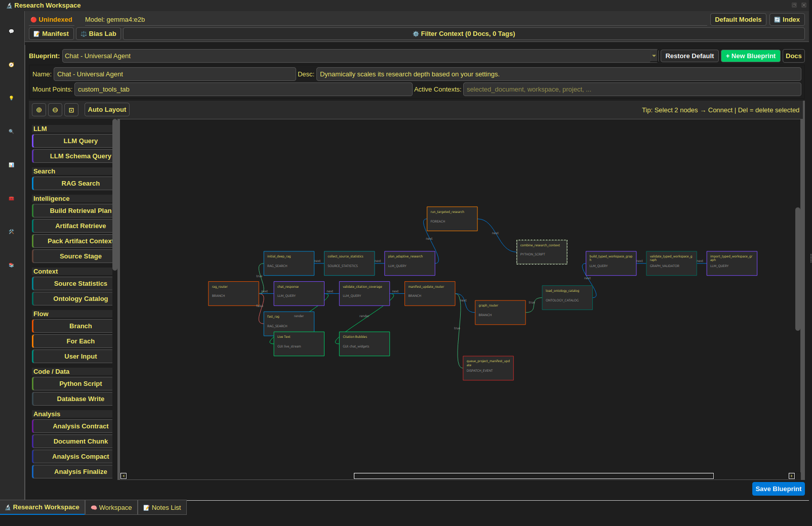Add an LLM Schema Query node
812x526 pixels.
click(x=73, y=156)
